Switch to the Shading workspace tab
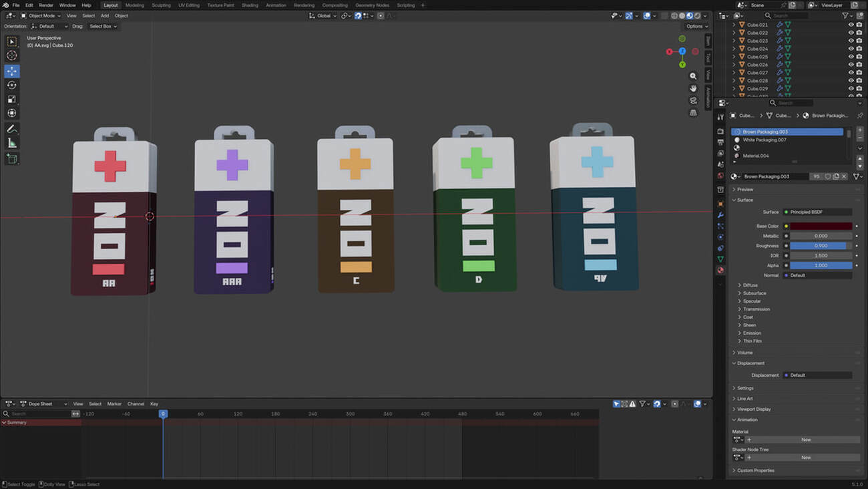The width and height of the screenshot is (868, 489). [x=250, y=5]
